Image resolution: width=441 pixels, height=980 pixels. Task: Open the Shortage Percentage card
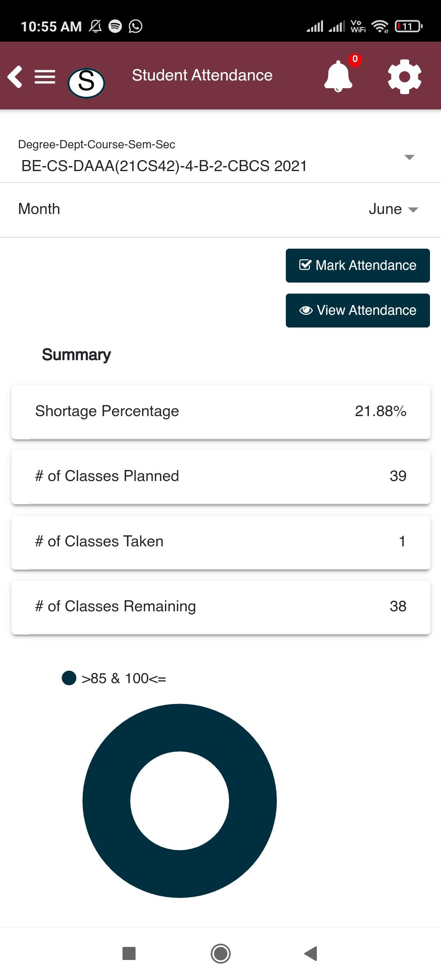click(x=221, y=412)
